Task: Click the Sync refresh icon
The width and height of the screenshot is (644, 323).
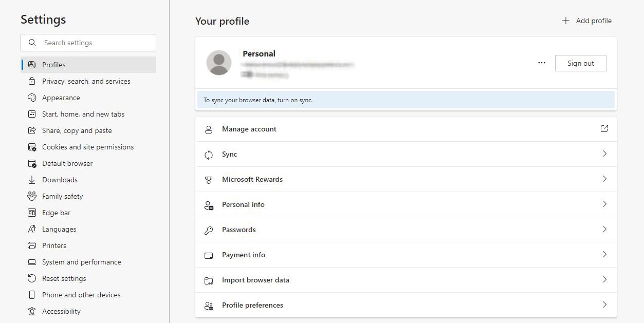Action: [209, 154]
